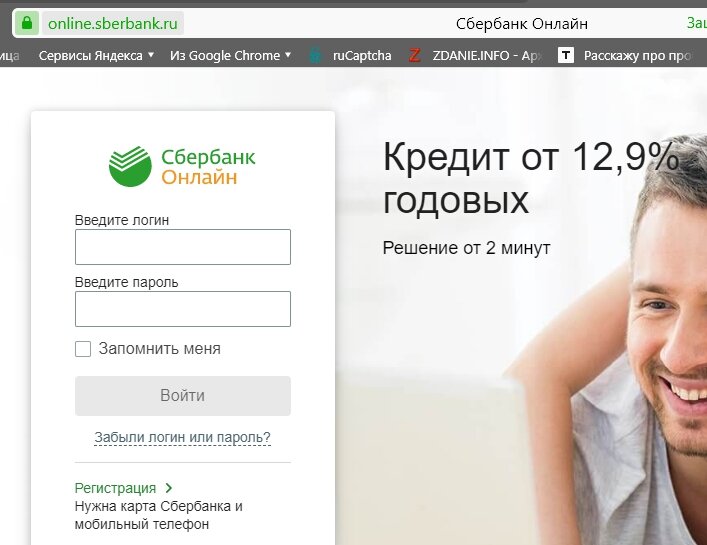
Task: Open the Сервисы Яндекса bookmarks folder
Action: coord(96,55)
